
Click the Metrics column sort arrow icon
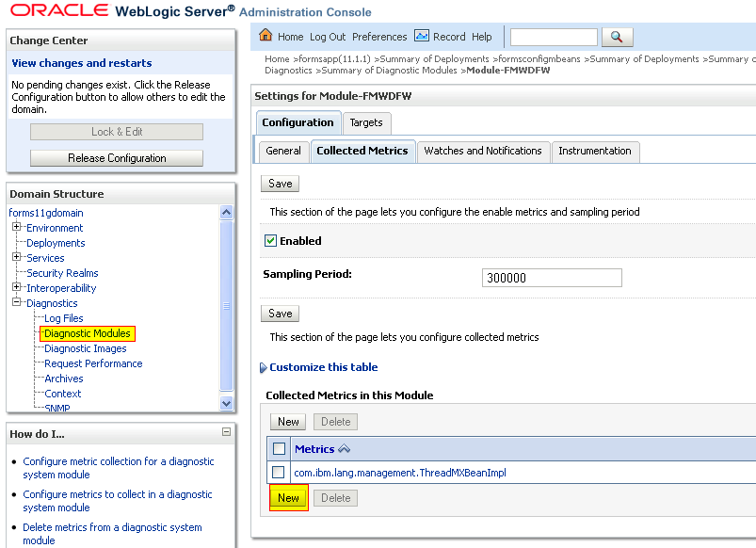coord(344,449)
